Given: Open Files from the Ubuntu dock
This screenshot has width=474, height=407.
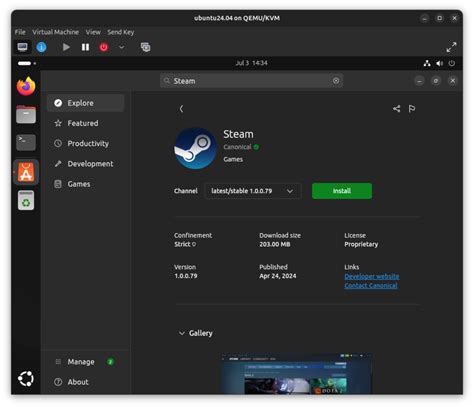Looking at the screenshot, I should tap(26, 114).
